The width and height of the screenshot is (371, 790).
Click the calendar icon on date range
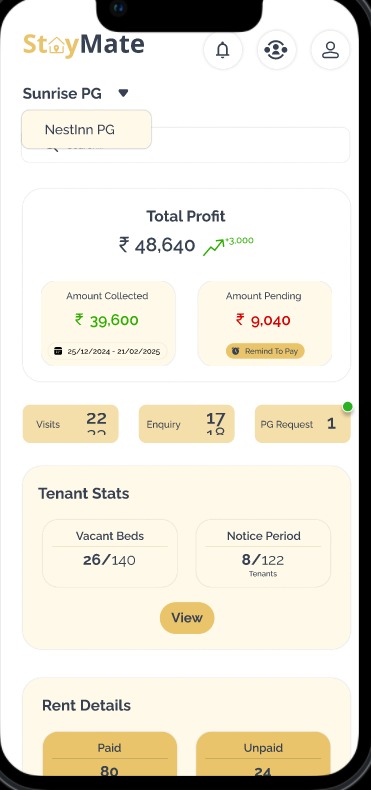(x=58, y=351)
